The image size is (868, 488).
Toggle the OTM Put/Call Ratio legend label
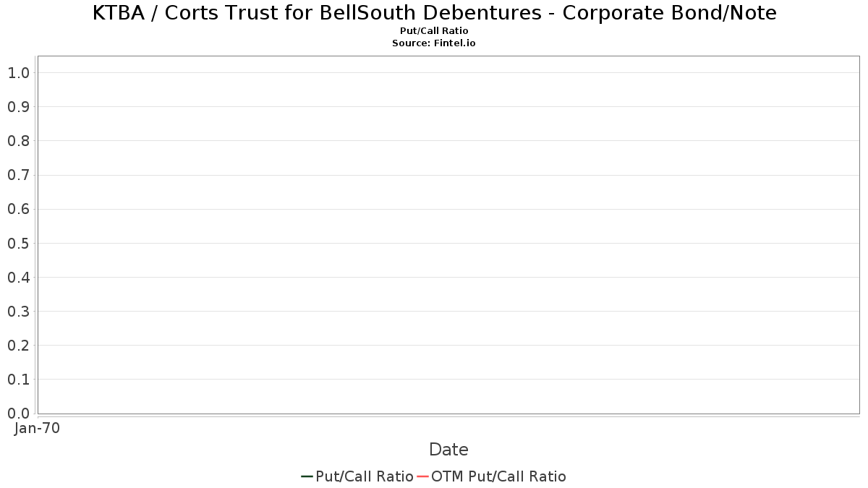point(498,476)
